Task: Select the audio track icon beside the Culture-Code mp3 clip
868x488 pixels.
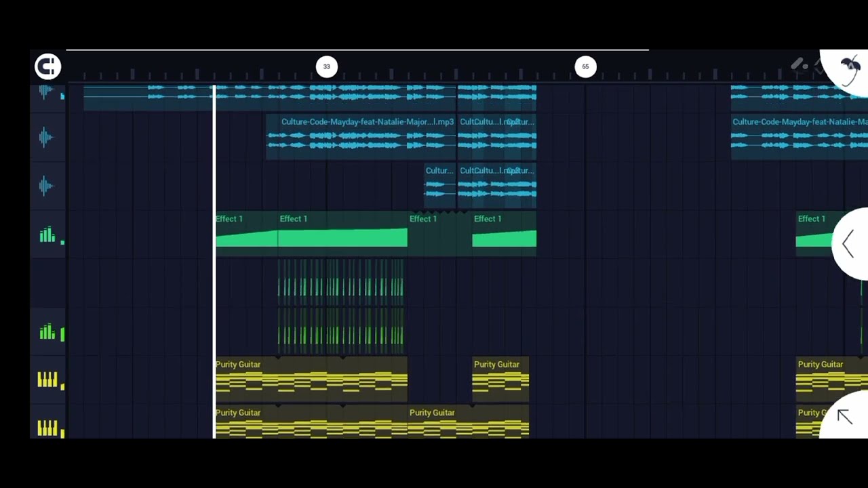Action: [46, 138]
